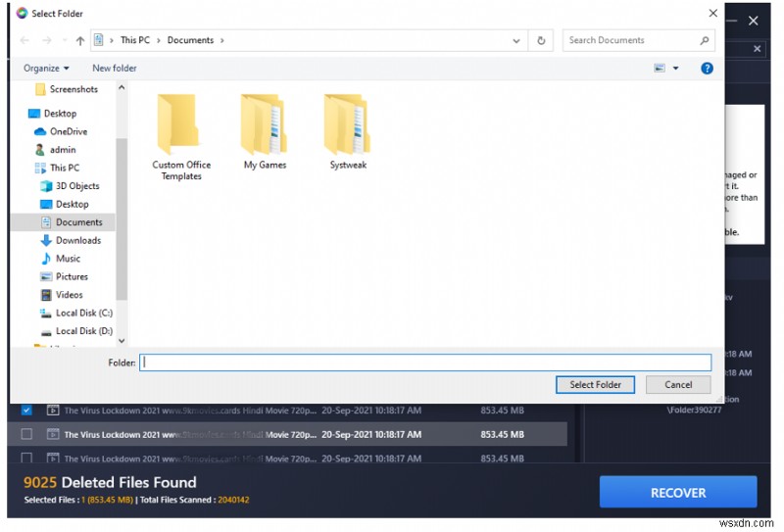
Task: Click the forward navigation arrow
Action: (46, 40)
